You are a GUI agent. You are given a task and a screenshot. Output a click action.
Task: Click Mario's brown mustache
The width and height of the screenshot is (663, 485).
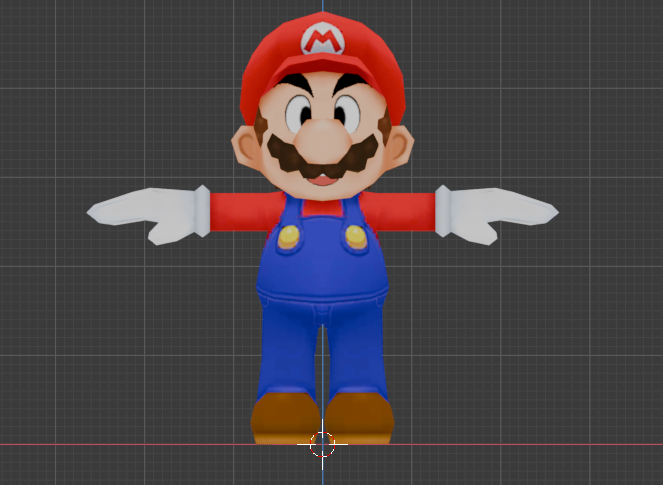point(323,157)
